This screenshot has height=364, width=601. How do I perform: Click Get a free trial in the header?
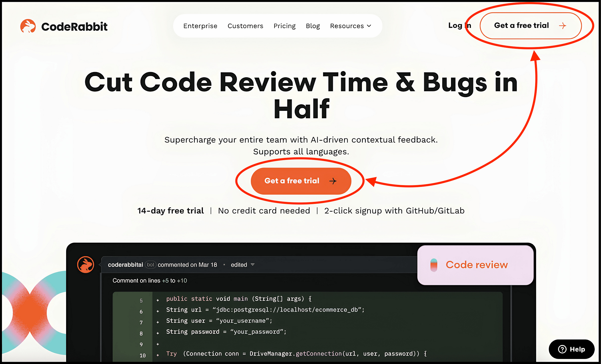coord(522,26)
